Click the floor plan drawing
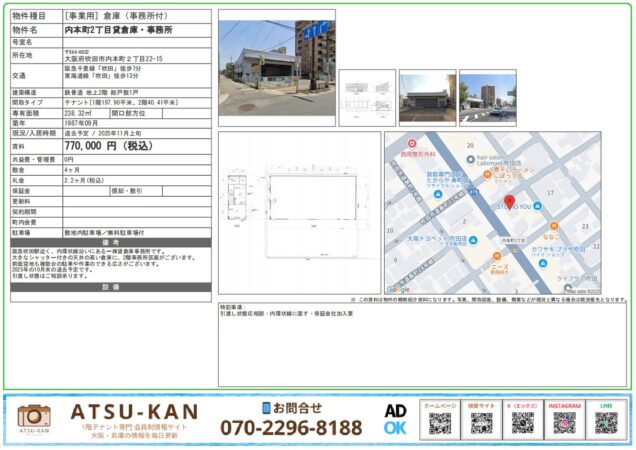This screenshot has width=636, height=450. pyautogui.click(x=299, y=212)
